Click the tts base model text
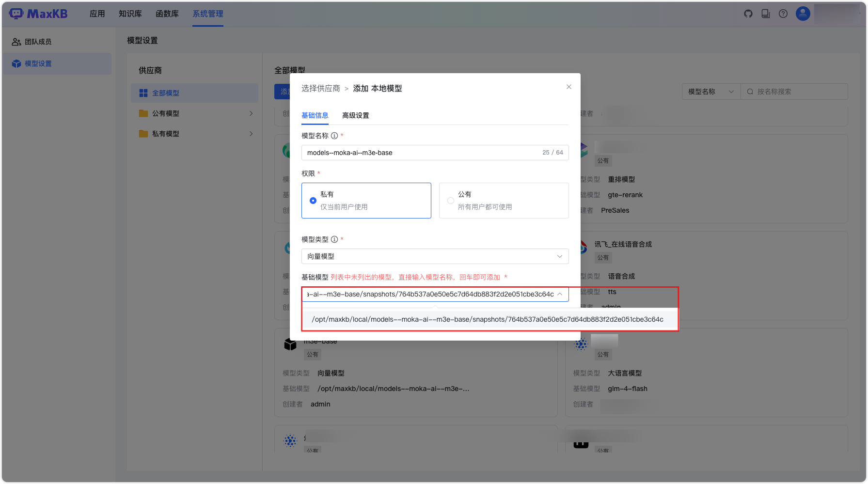 click(x=612, y=292)
